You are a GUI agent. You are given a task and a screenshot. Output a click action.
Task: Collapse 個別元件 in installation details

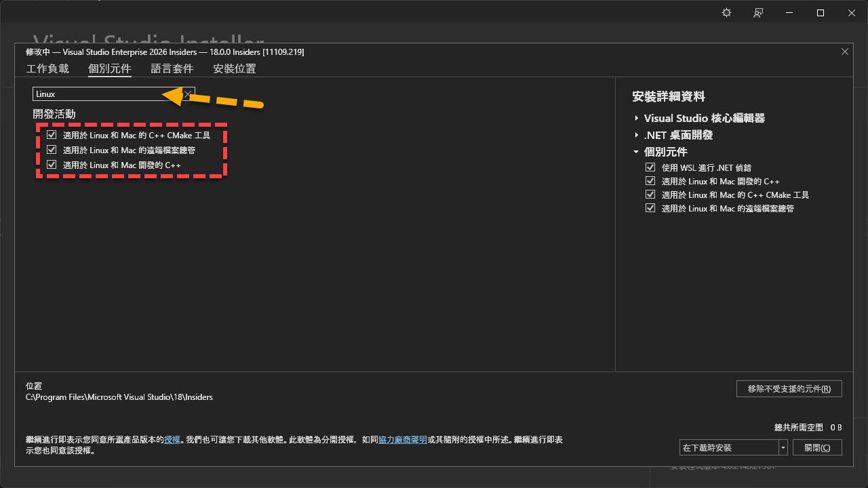[x=637, y=152]
